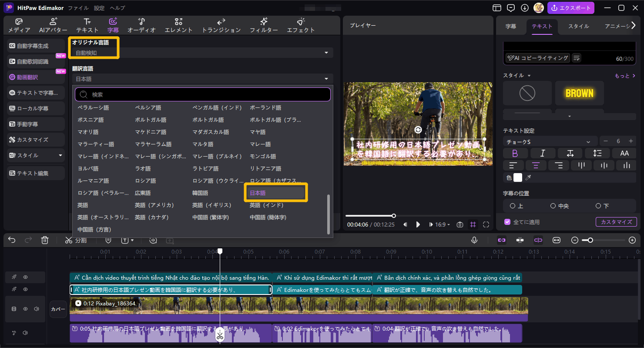The width and height of the screenshot is (644, 348).
Task: Open the メディア panel icon
Action: (18, 25)
